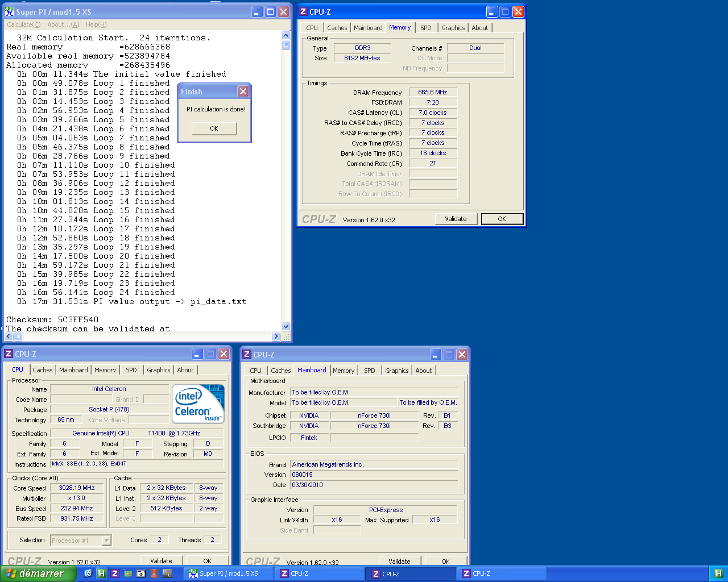Screen dimensions: 728x582
Task: Click the American Megatrends Inc. brand field
Action: point(374,464)
